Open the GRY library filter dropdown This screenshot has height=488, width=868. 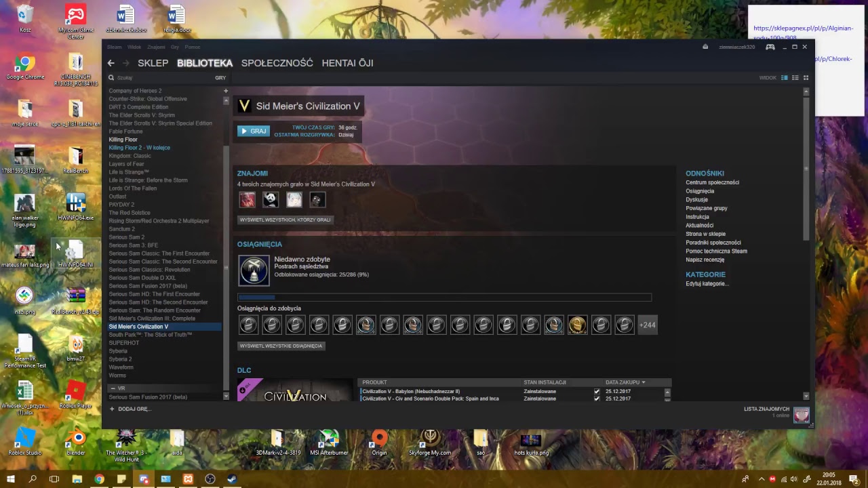click(x=220, y=78)
